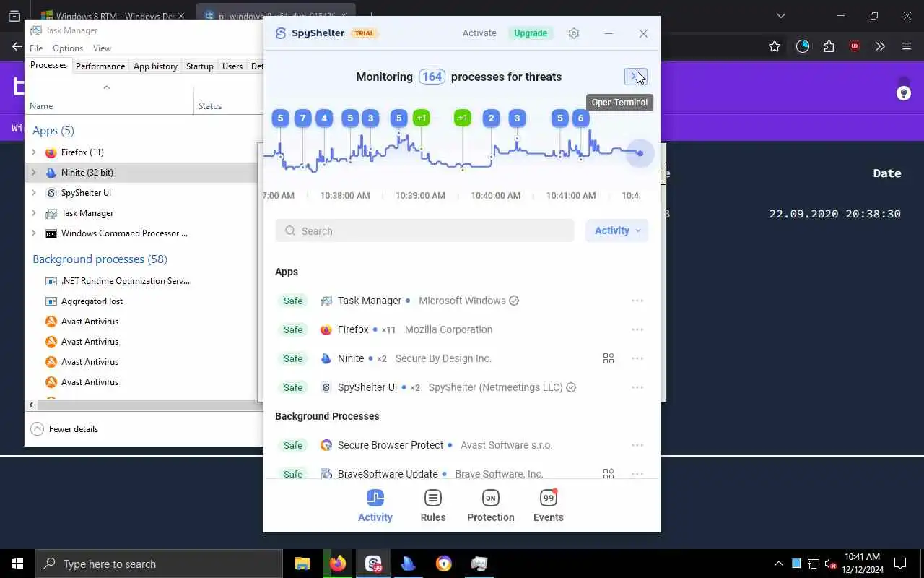924x578 pixels.
Task: Open Events tab with 99 badge
Action: click(x=549, y=506)
